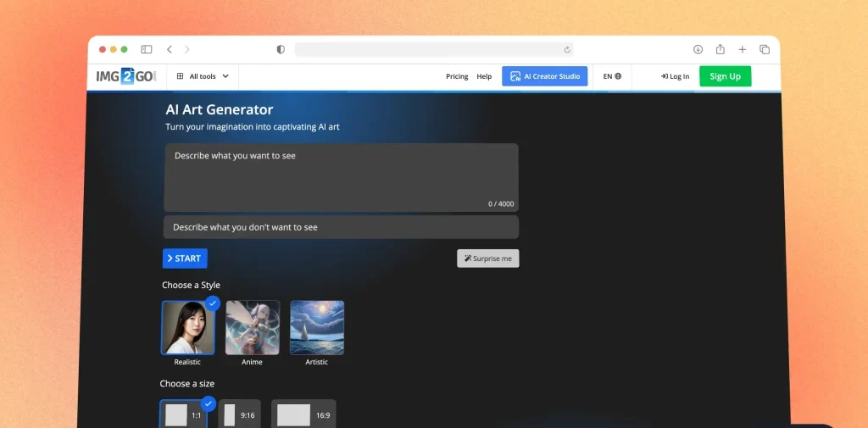Toggle the browser sidebar icon

(147, 50)
